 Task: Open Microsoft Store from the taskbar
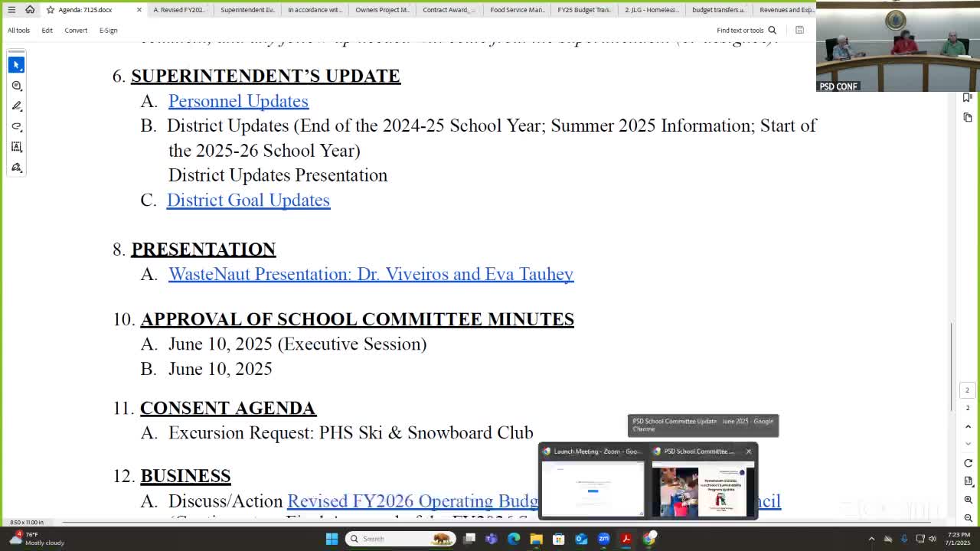[x=559, y=539]
